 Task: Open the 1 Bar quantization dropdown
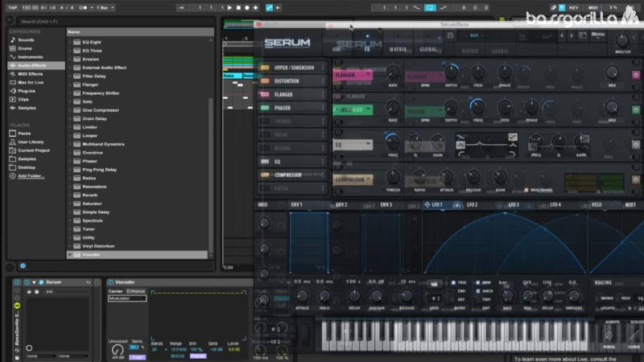[105, 7]
